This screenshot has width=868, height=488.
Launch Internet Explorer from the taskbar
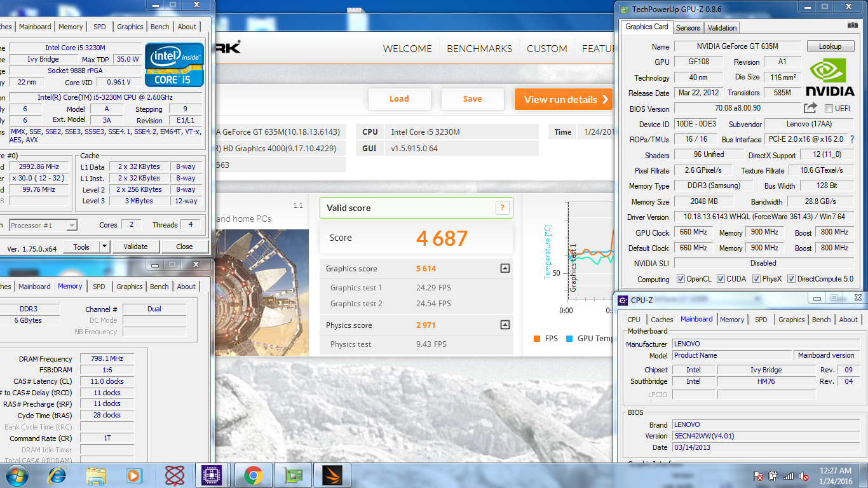pos(57,475)
